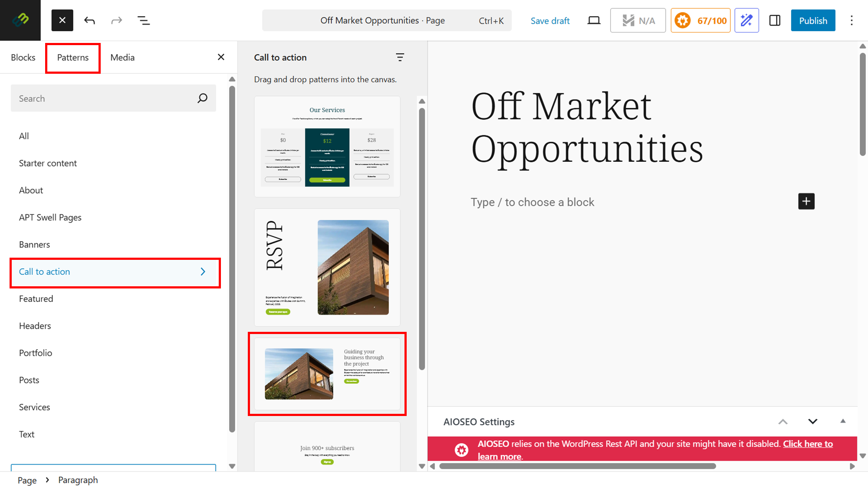Screen dimensions: 868x488
Task: Insert the RSVP pattern
Action: tap(327, 267)
